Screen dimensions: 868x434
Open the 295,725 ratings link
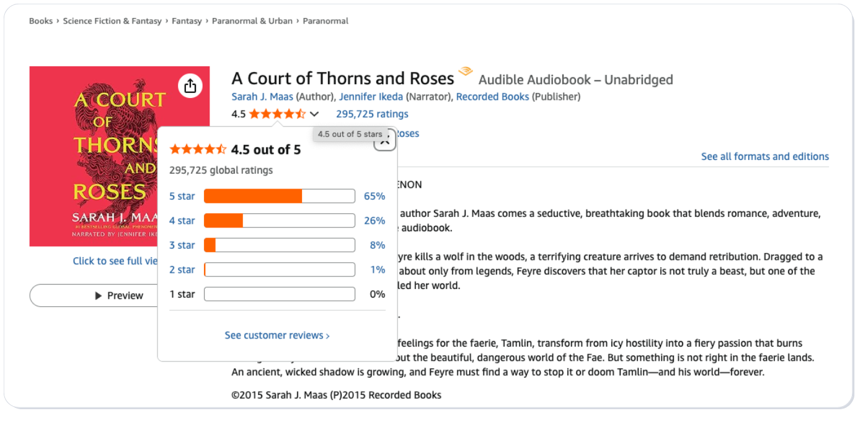(x=372, y=114)
